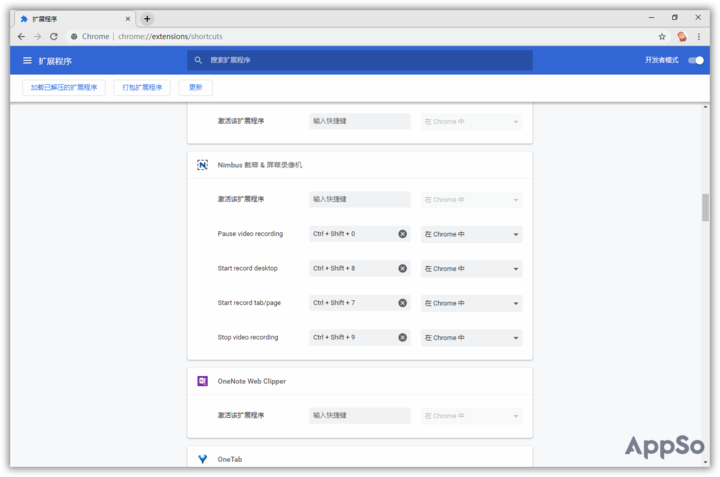This screenshot has width=720, height=477.
Task: Click the OneTab extension icon
Action: [x=202, y=459]
